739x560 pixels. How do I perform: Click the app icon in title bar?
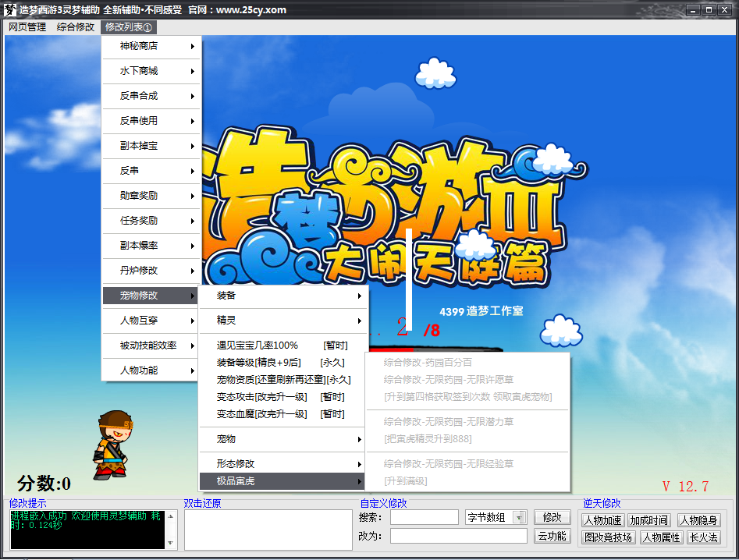[x=9, y=9]
